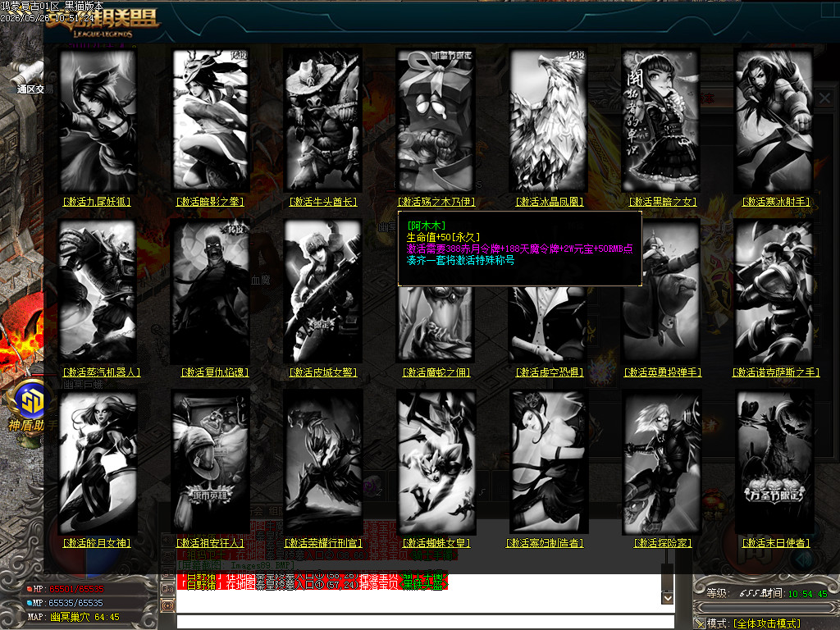The height and width of the screenshot is (630, 840).
Task: Select the 九尾妖狐 fox girl portrait
Action: [97, 121]
